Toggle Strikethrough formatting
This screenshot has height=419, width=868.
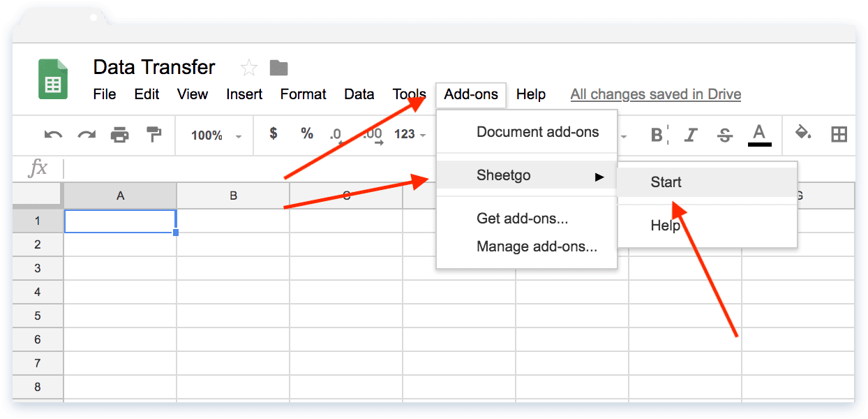pyautogui.click(x=725, y=135)
